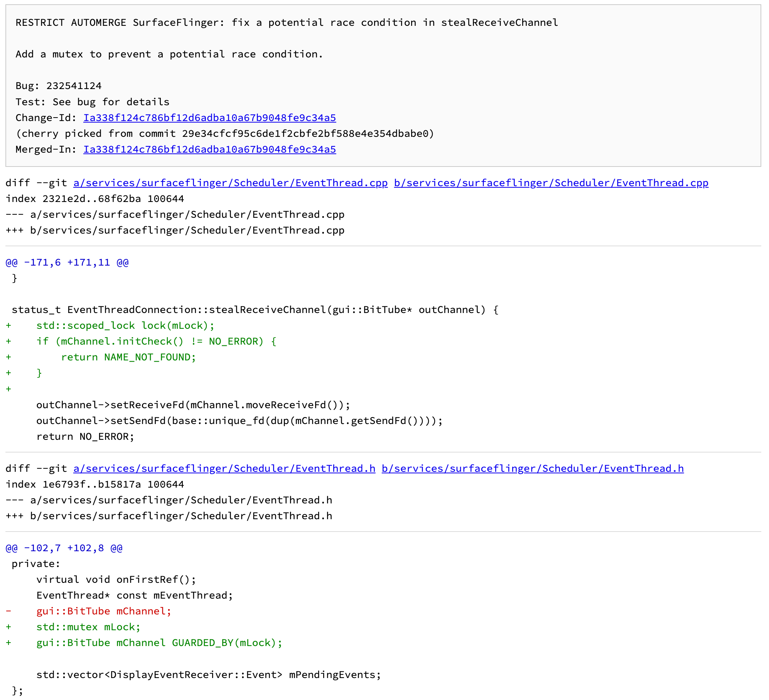
Task: Click the line 'EventThread* const mEventThread;'
Action: point(135,595)
